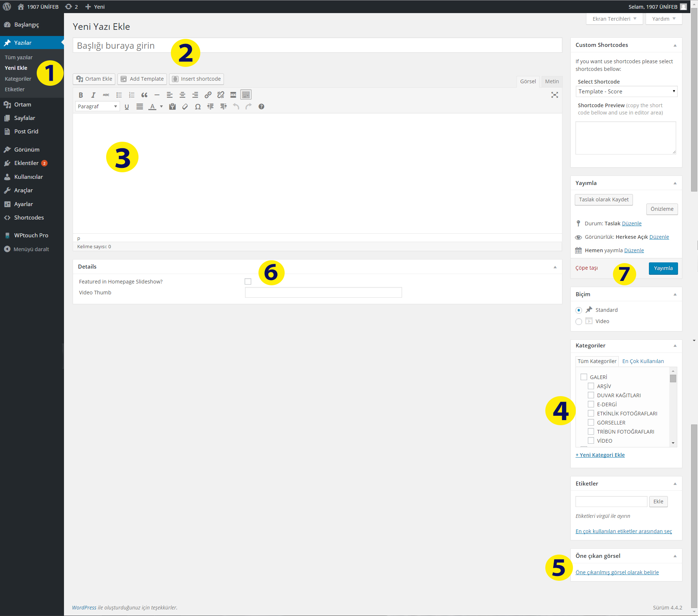Open text color picker arrow

pos(161,106)
